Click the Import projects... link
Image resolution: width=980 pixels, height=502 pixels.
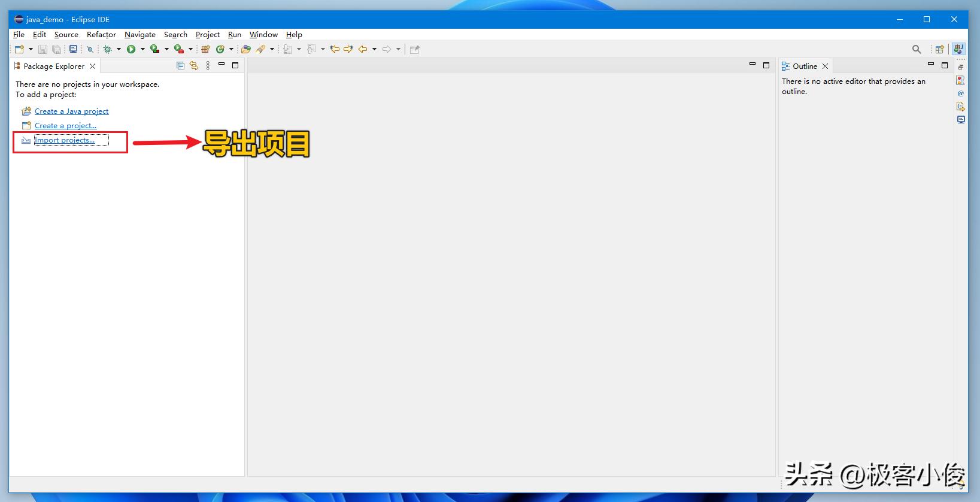tap(65, 140)
